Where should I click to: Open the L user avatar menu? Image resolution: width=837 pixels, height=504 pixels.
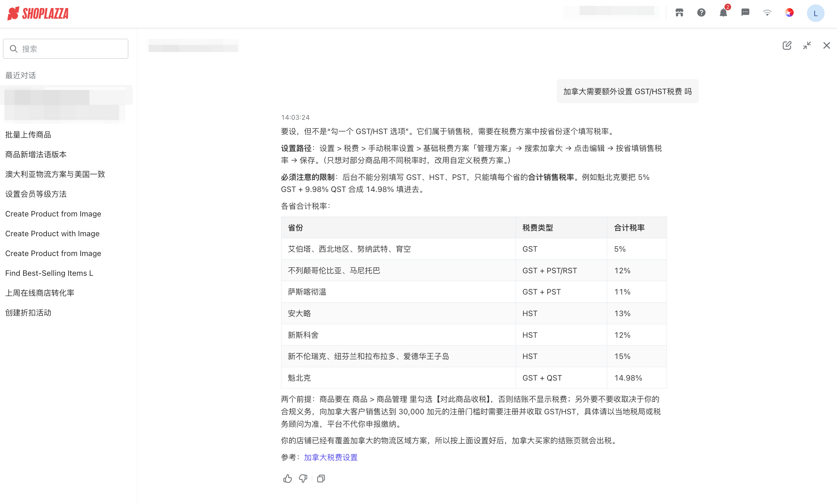[x=816, y=13]
